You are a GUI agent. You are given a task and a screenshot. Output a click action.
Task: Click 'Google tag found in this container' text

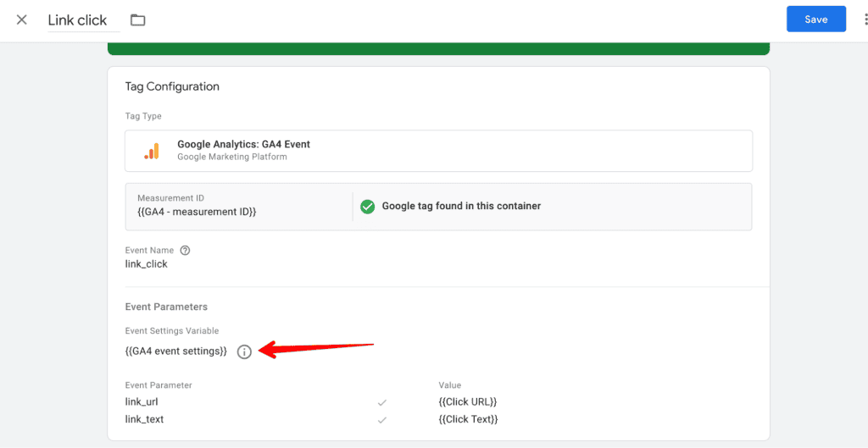pos(461,207)
